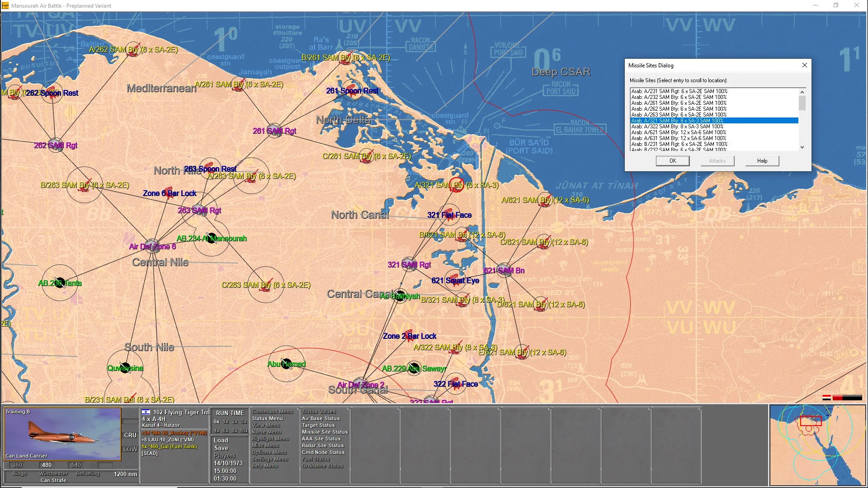Click the AB.234 Al Mansourah airbase icon
The height and width of the screenshot is (488, 868).
coord(212,238)
